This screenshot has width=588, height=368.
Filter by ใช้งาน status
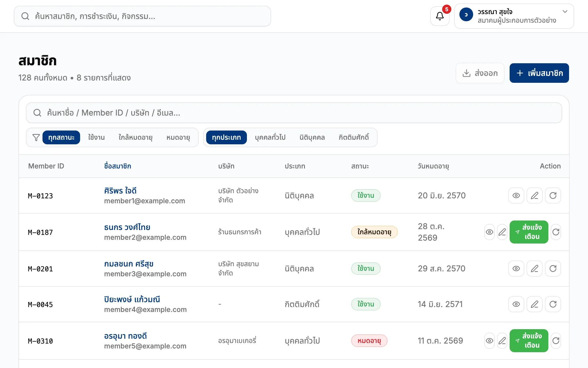pyautogui.click(x=96, y=137)
